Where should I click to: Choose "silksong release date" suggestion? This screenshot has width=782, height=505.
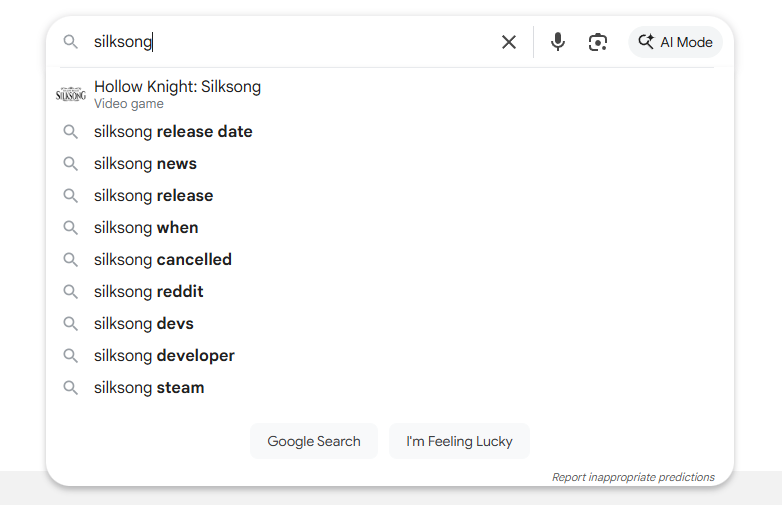pyautogui.click(x=173, y=132)
